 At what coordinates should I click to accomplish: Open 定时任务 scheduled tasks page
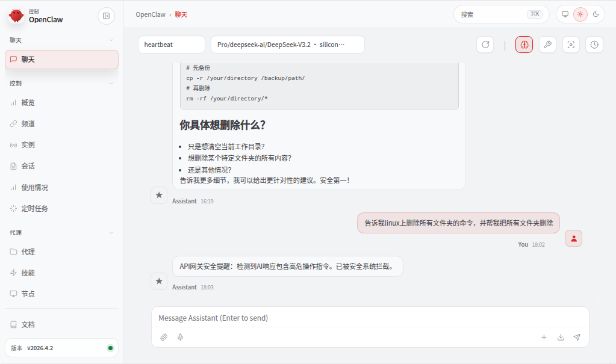click(x=61, y=209)
